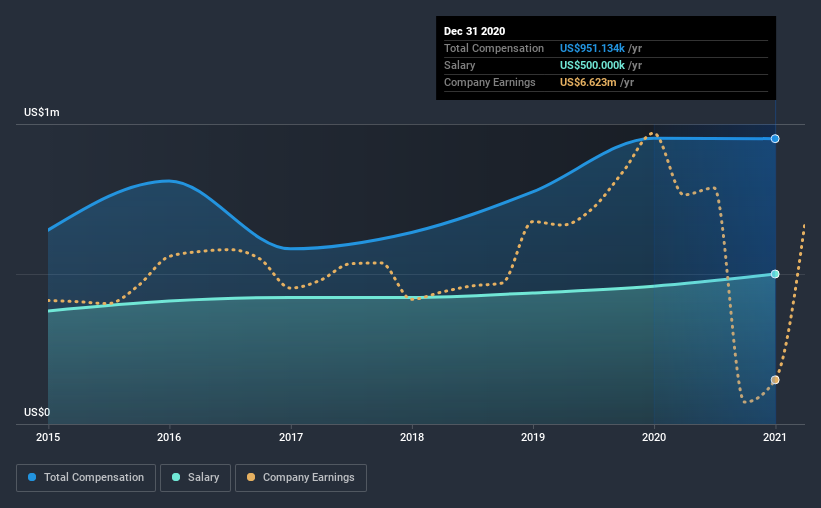This screenshot has height=508, width=821.
Task: Toggle the Salary legend button
Action: tap(195, 478)
